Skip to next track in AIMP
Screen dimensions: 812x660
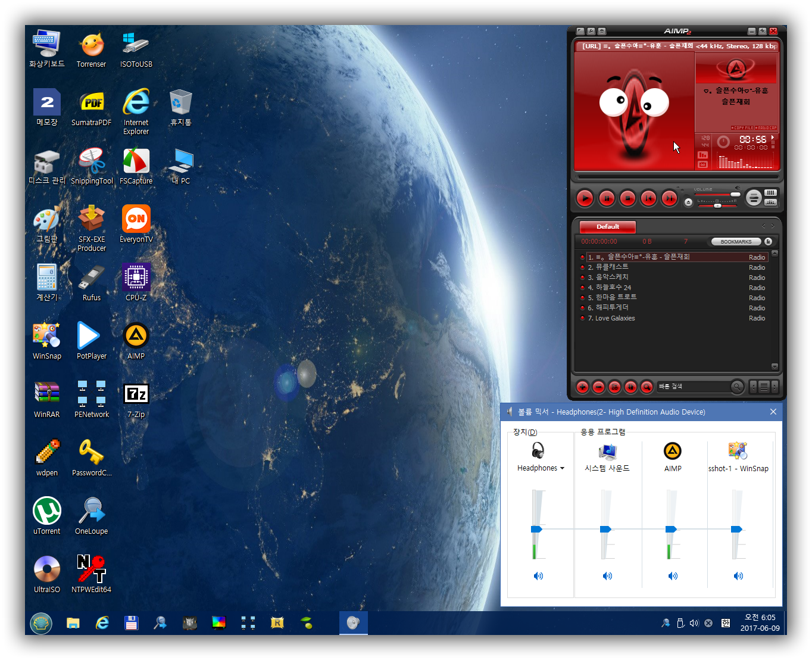click(669, 198)
